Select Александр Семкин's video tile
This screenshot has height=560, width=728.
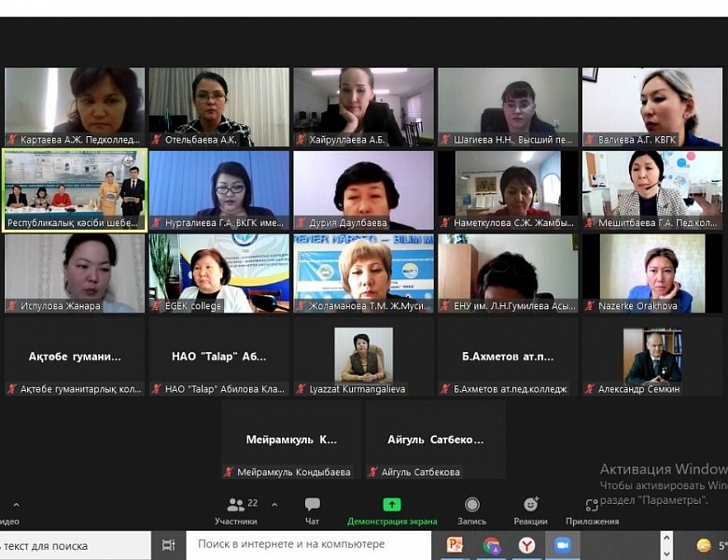tap(652, 356)
